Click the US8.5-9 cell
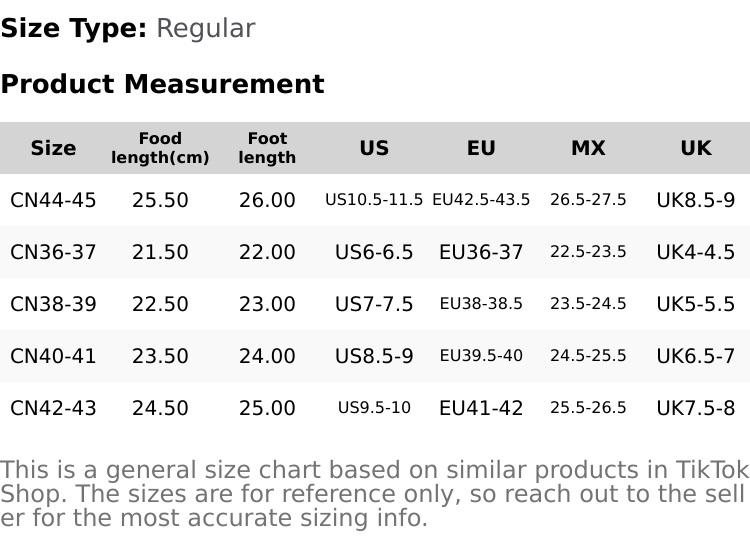750x554 pixels. click(x=374, y=356)
